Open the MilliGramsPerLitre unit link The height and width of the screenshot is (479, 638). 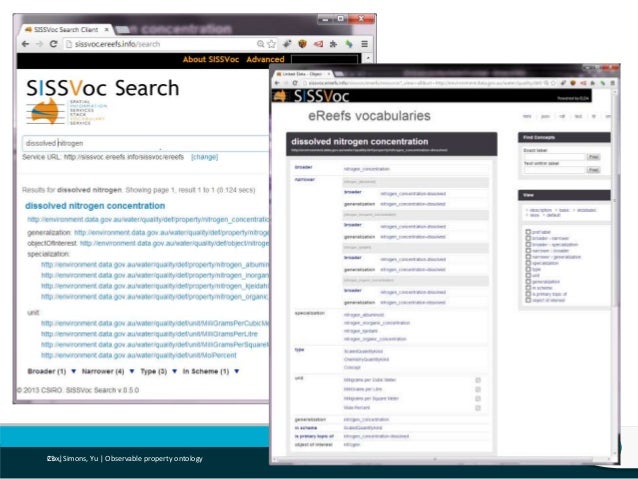pos(149,334)
